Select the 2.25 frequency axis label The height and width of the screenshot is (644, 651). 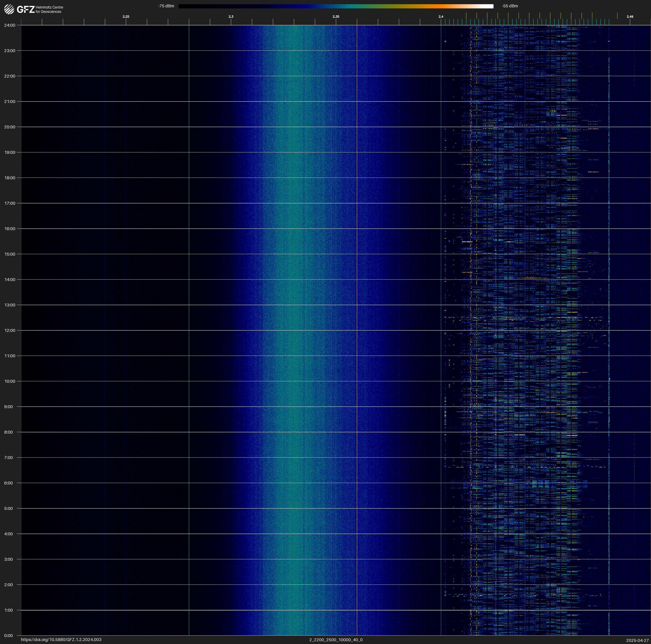click(126, 17)
